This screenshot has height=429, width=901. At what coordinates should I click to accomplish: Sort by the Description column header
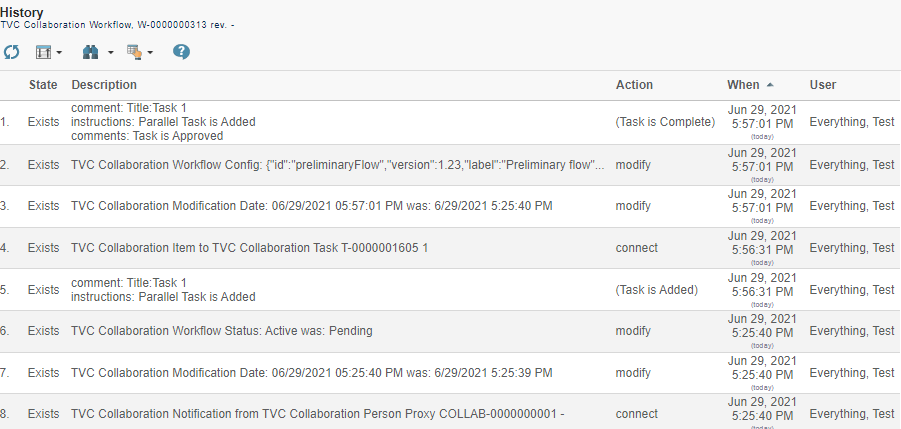[104, 85]
